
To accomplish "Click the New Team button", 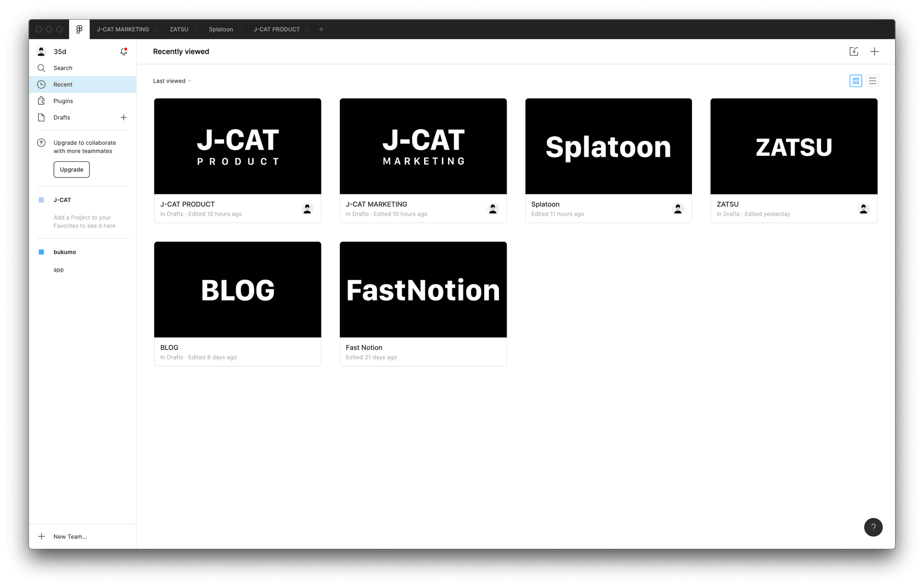I will click(x=71, y=536).
